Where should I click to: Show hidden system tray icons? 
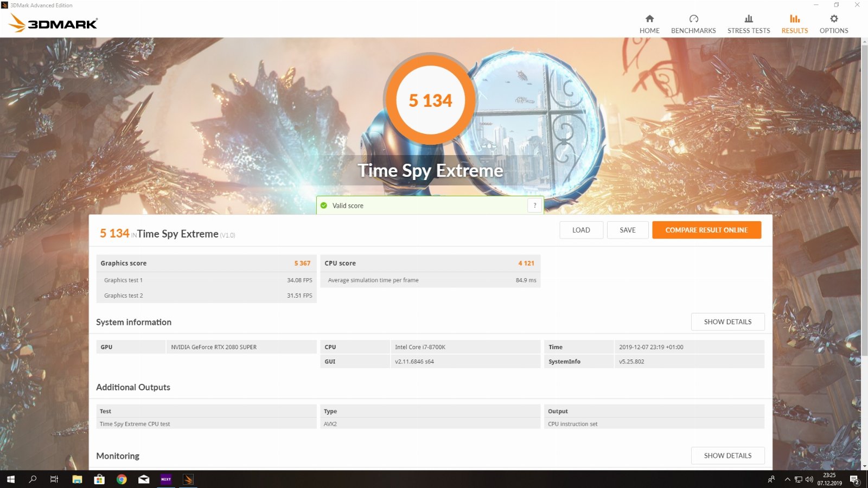point(787,479)
